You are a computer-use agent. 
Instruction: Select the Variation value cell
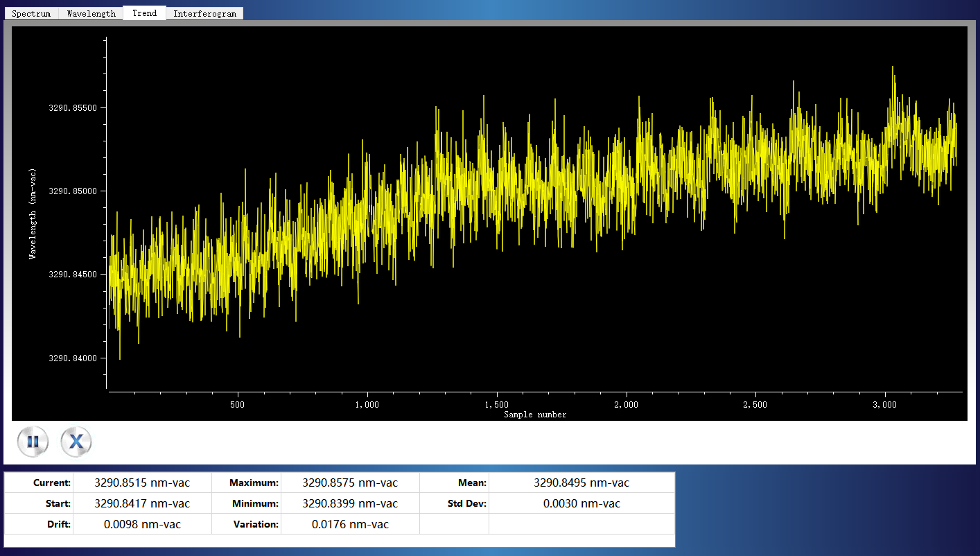click(x=350, y=524)
